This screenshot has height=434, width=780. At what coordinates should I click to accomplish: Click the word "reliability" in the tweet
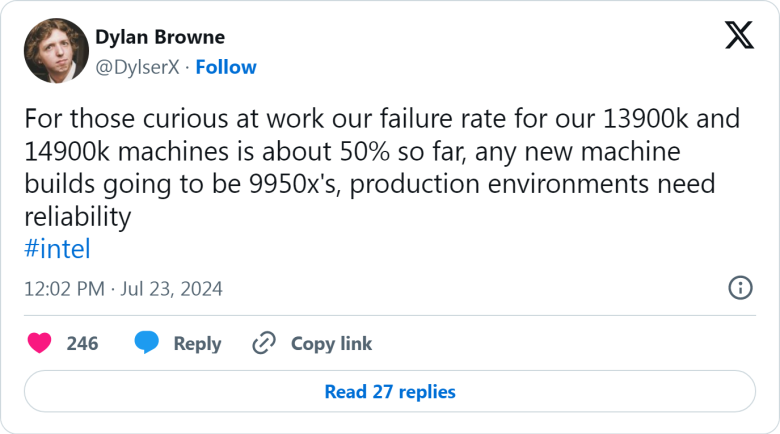click(78, 217)
